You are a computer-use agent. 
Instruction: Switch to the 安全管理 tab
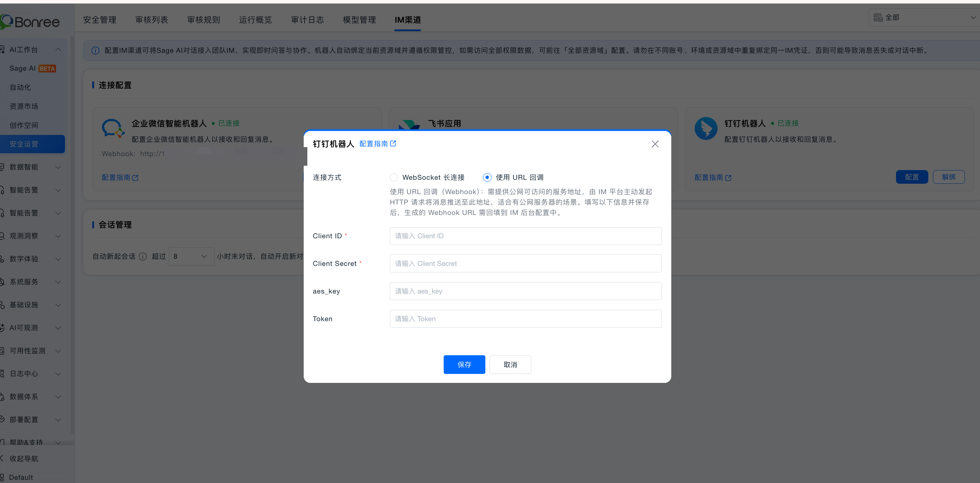click(100, 20)
